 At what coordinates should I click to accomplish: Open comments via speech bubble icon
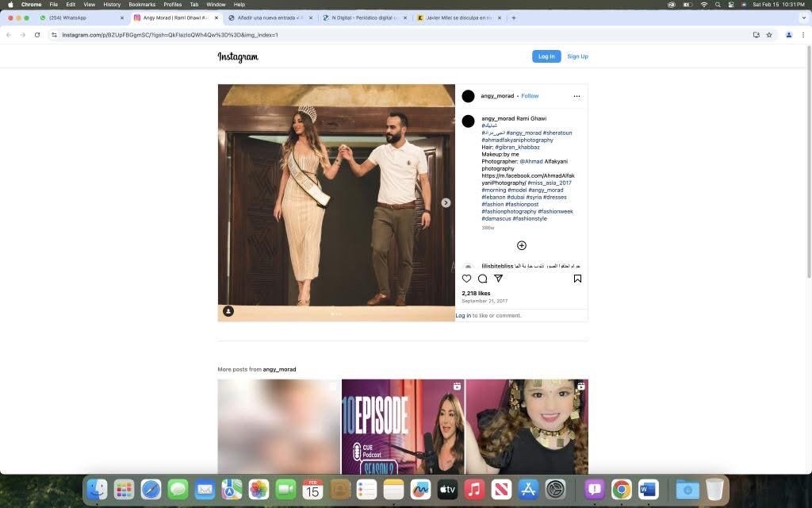(x=482, y=279)
